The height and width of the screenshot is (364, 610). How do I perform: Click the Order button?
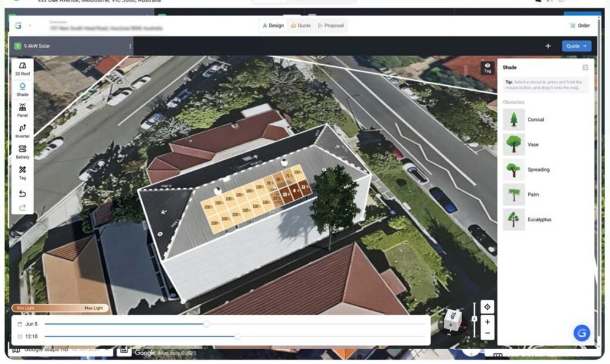click(580, 26)
